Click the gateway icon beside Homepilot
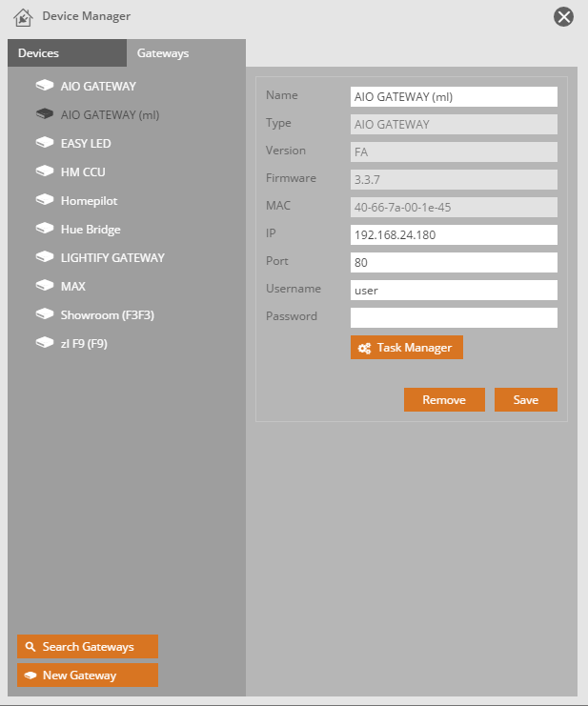The height and width of the screenshot is (706, 588). coord(44,200)
